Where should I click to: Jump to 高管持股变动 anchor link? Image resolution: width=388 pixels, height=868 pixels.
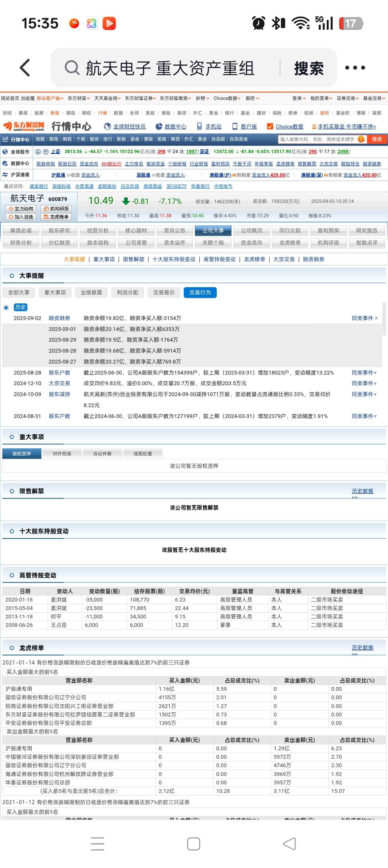(220, 259)
